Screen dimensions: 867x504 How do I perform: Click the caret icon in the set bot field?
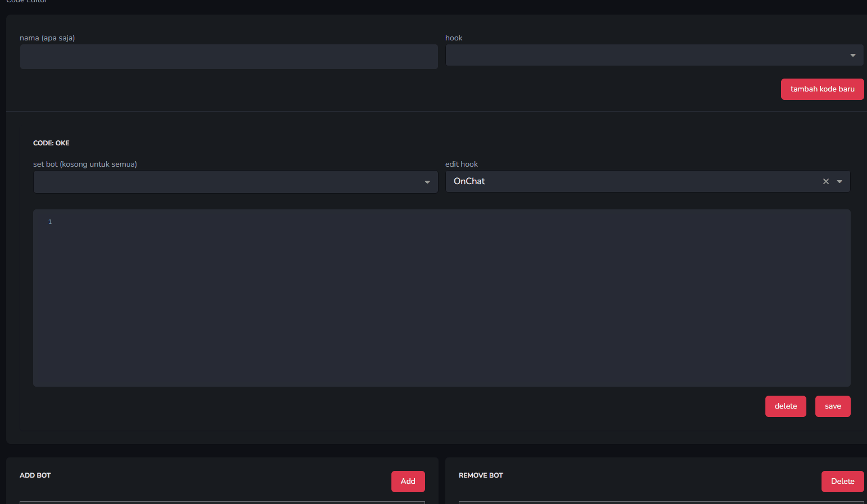click(x=427, y=182)
